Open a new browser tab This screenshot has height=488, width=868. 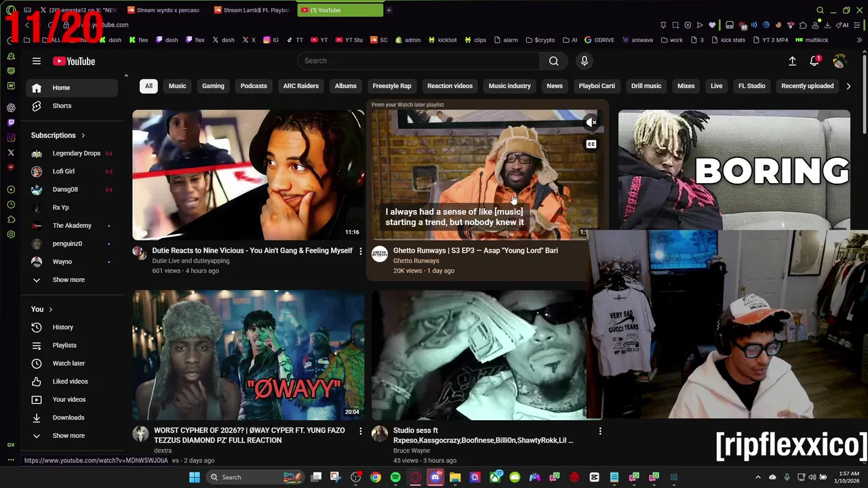tap(389, 10)
